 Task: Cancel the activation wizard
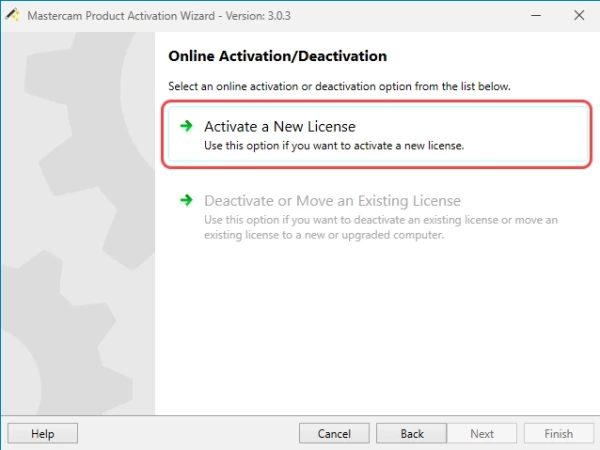coord(334,434)
